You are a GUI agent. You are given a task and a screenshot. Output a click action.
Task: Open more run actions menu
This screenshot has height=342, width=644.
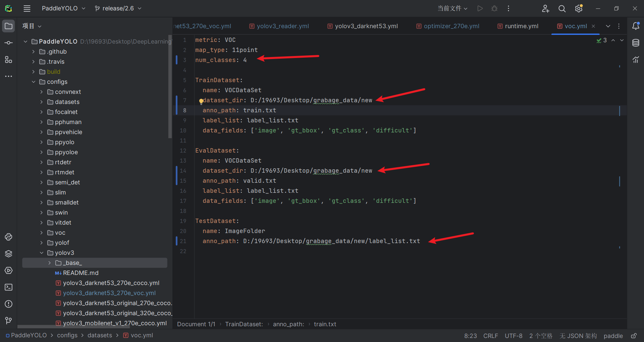(508, 8)
